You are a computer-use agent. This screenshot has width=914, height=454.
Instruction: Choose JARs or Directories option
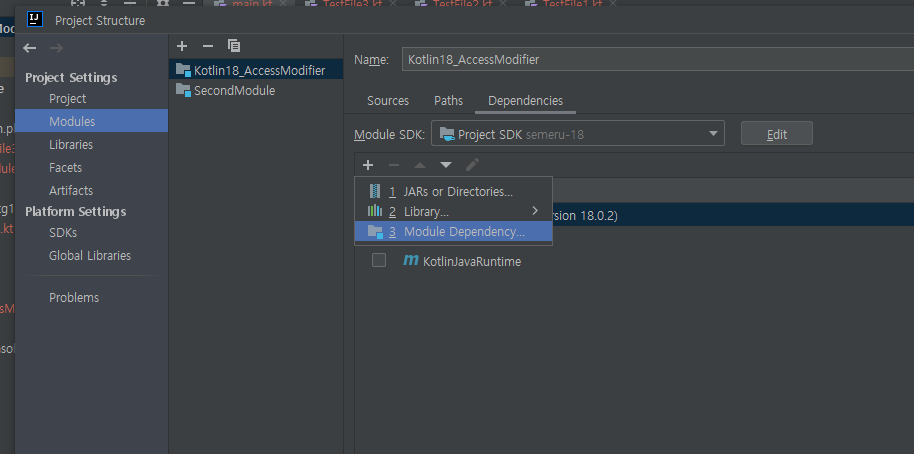point(454,192)
